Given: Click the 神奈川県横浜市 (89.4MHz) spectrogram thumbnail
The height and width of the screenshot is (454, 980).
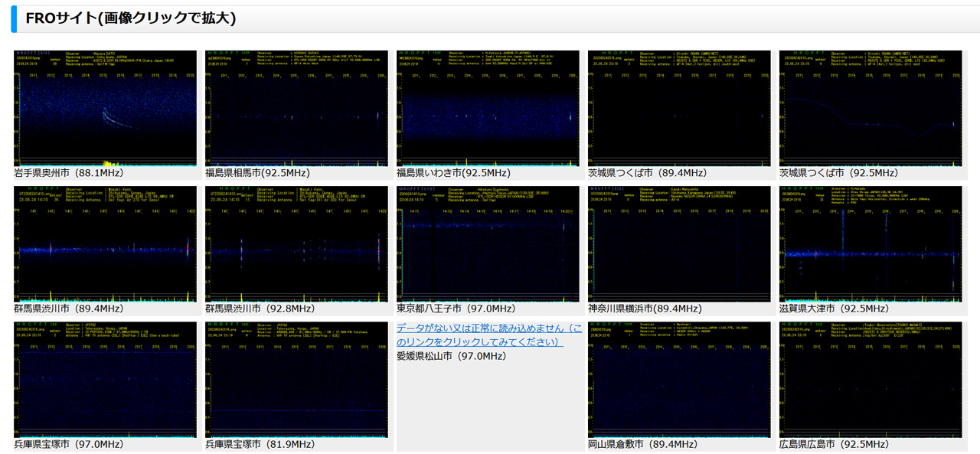Looking at the screenshot, I should 679,243.
